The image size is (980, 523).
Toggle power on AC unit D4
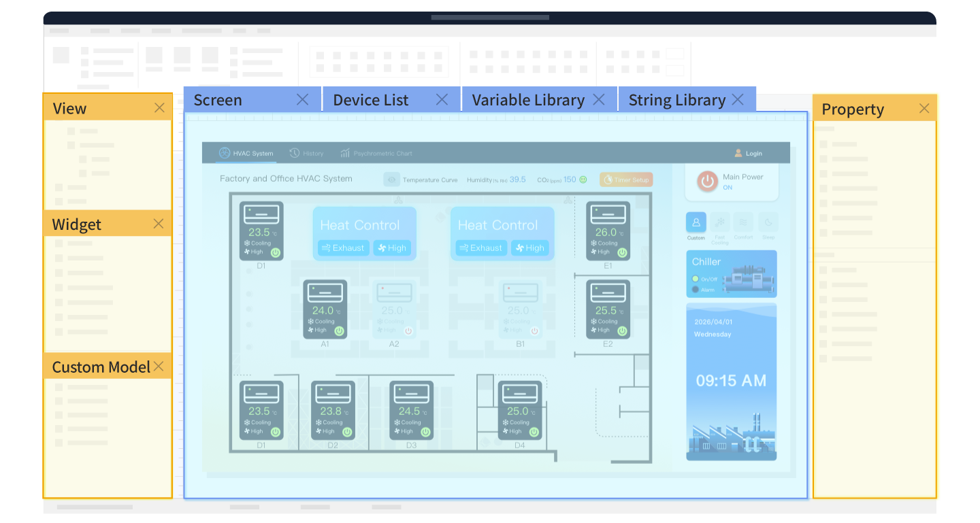point(534,432)
